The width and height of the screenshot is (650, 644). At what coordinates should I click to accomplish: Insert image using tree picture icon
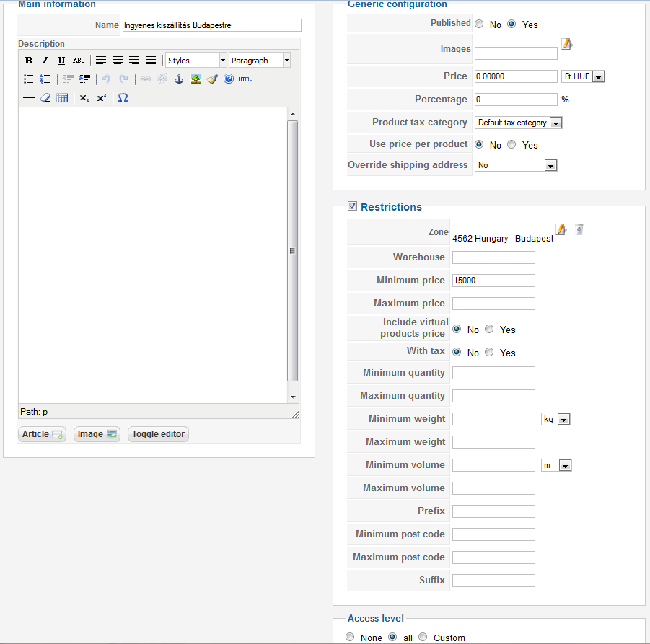point(196,79)
